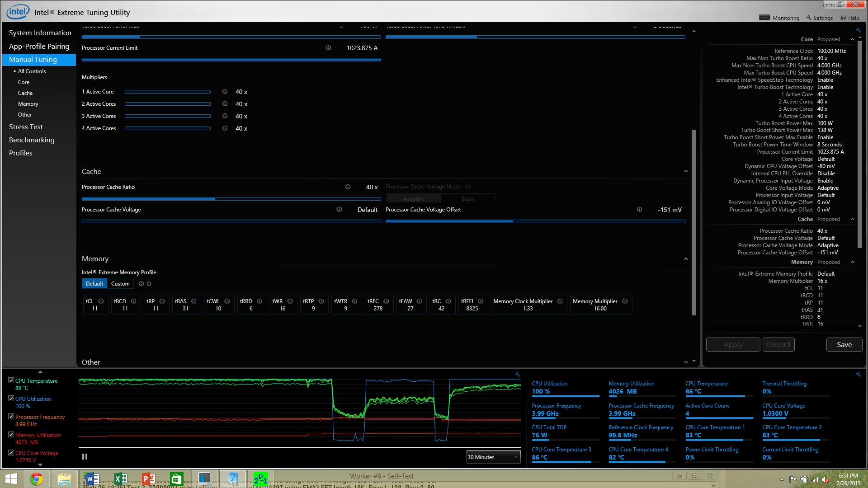Image resolution: width=868 pixels, height=488 pixels.
Task: Open the 30 Minutes time range dropdown
Action: click(493, 457)
